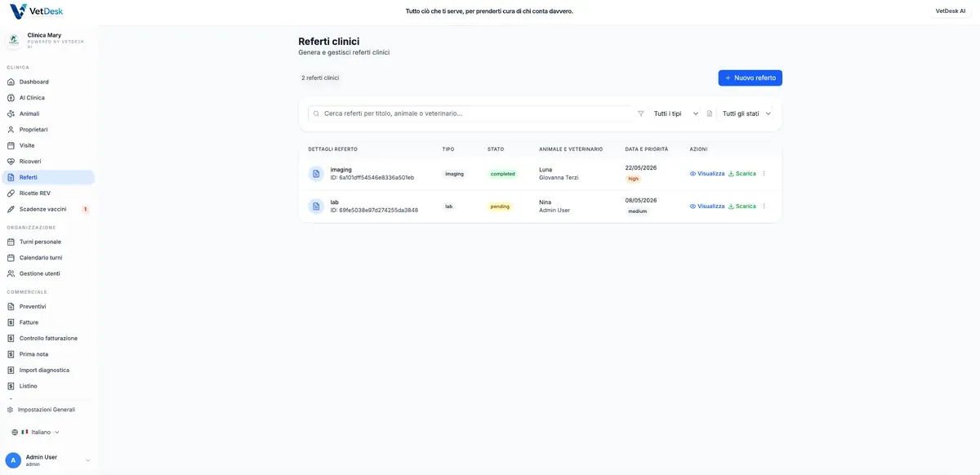Expand the Tutti i tipi dropdown
The width and height of the screenshot is (980, 475).
pos(675,114)
